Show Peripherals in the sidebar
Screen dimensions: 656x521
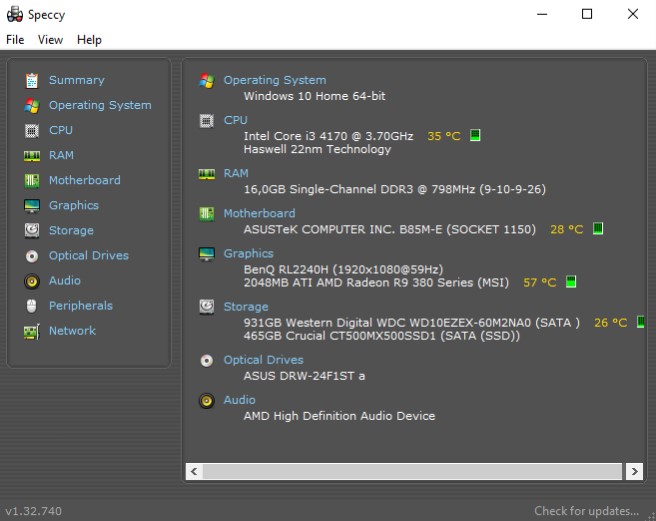81,306
